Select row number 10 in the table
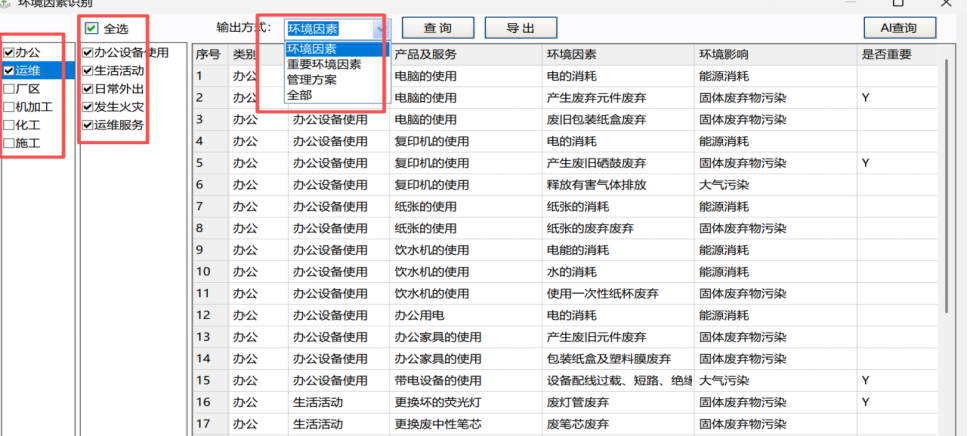This screenshot has height=436, width=968. (211, 272)
